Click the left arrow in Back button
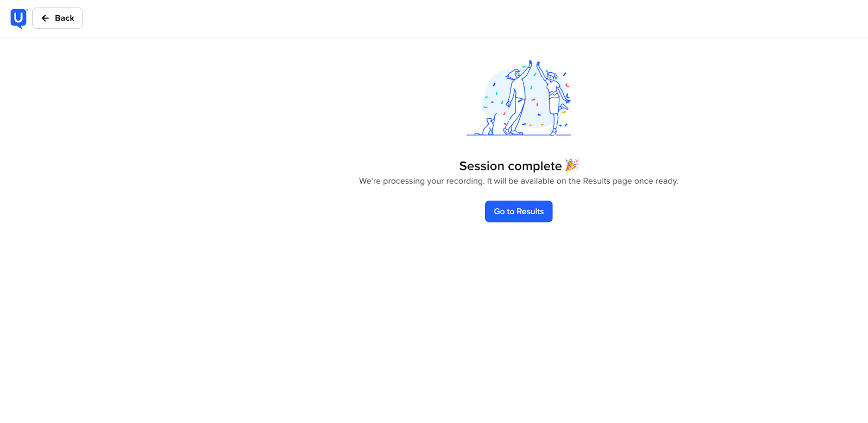This screenshot has height=423, width=868. (x=46, y=18)
